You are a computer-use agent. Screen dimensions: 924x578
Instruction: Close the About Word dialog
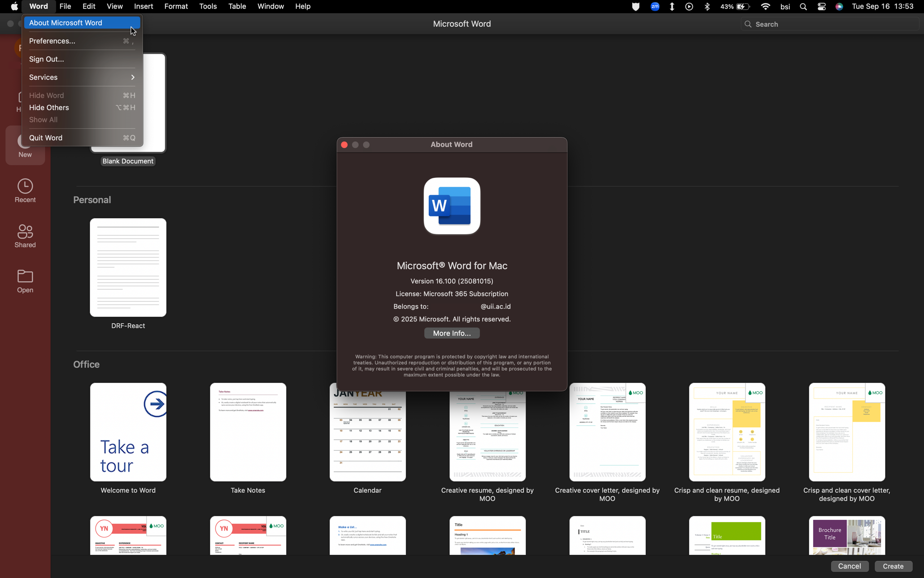344,145
